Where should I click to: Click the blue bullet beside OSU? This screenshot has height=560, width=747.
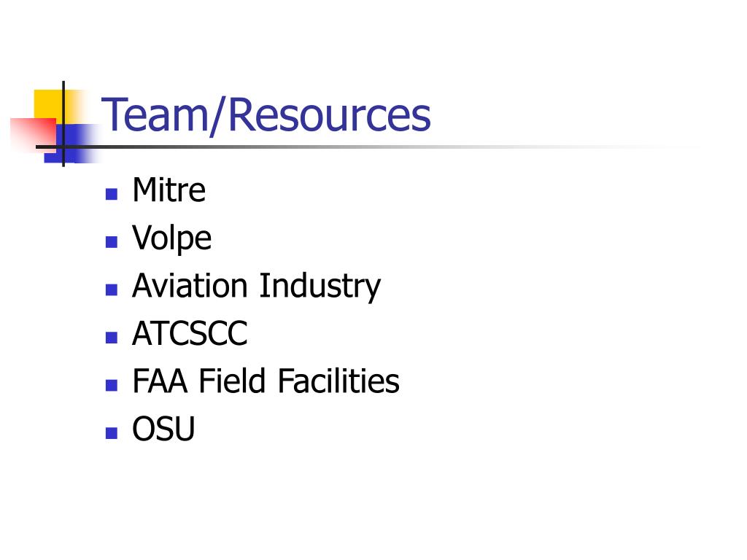click(x=112, y=432)
